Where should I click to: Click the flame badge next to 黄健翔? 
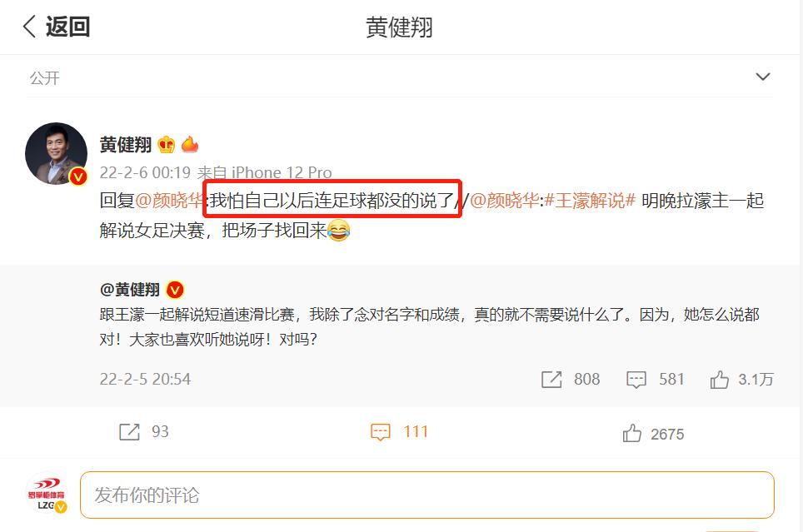(189, 145)
